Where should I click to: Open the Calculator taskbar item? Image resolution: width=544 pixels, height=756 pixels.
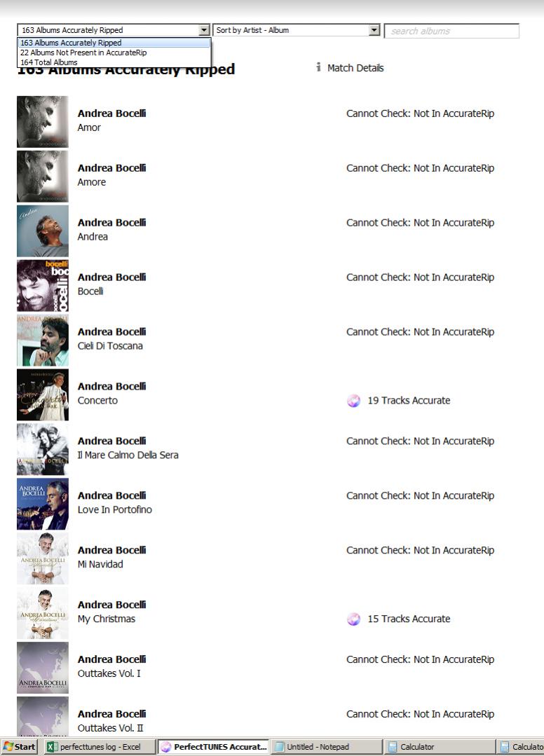(x=437, y=747)
